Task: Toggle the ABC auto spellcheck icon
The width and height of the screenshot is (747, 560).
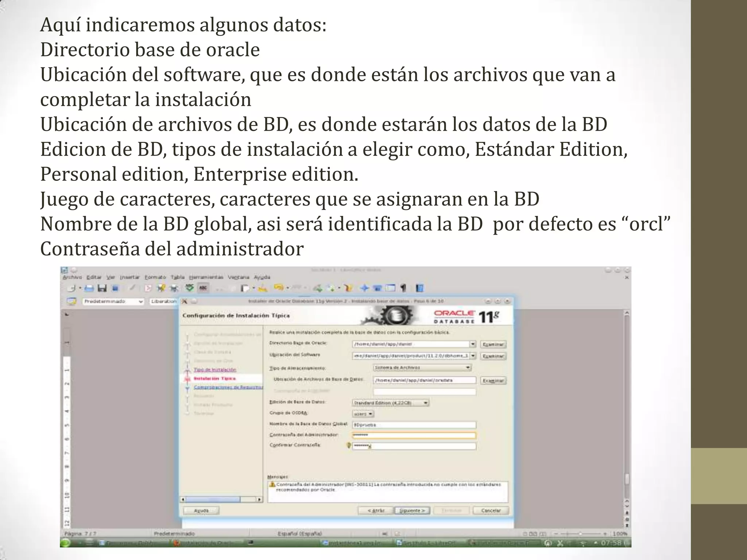Action: (203, 288)
